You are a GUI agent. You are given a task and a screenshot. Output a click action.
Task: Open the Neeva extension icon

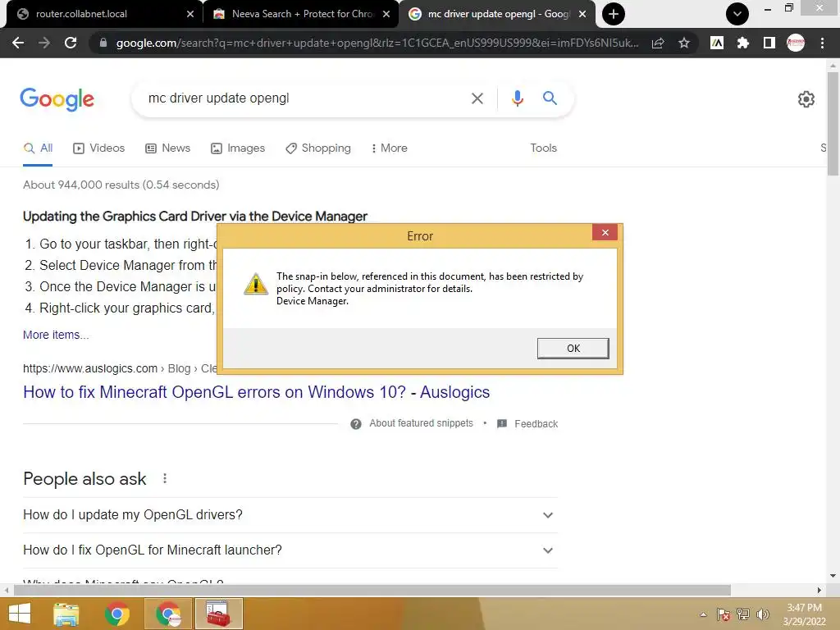click(717, 43)
